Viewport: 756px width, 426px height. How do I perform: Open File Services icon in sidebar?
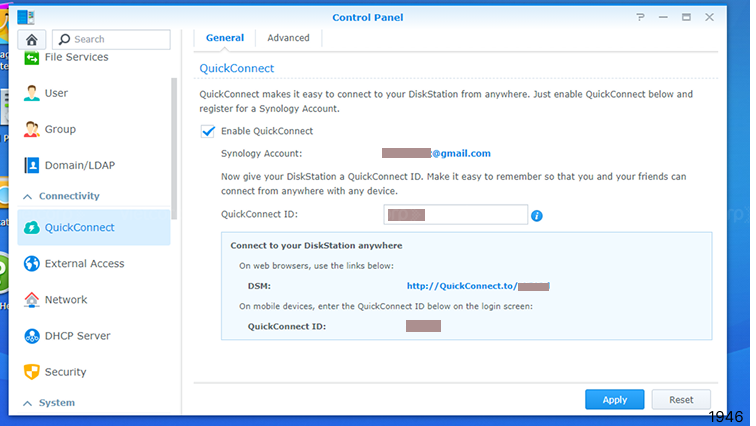tap(32, 58)
